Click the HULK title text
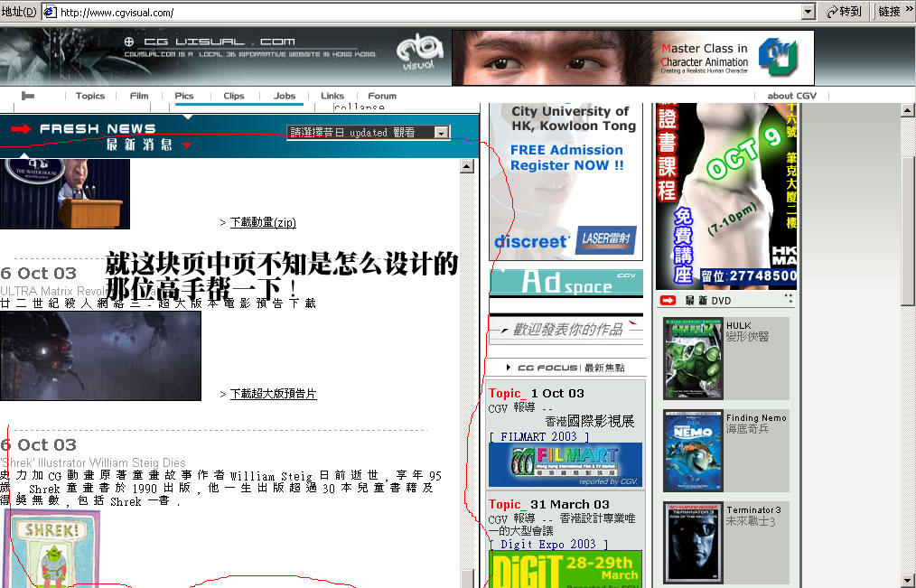The image size is (916, 588). click(x=738, y=325)
